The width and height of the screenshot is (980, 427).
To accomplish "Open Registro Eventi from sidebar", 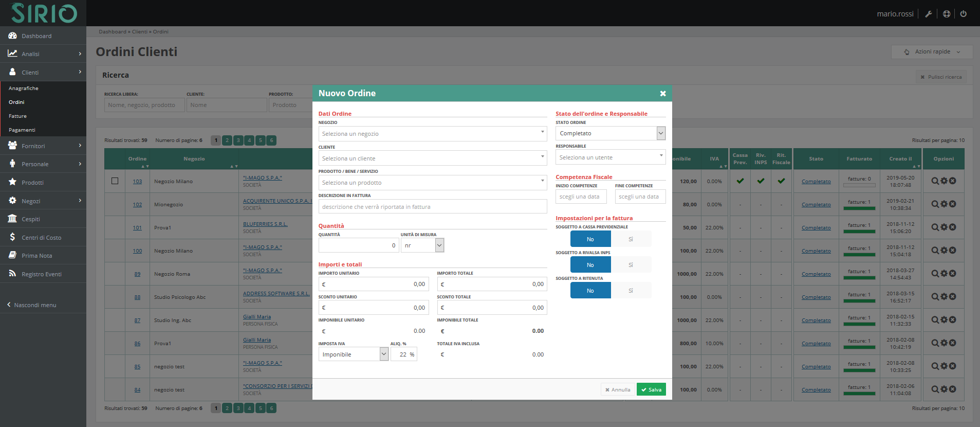I will tap(41, 274).
